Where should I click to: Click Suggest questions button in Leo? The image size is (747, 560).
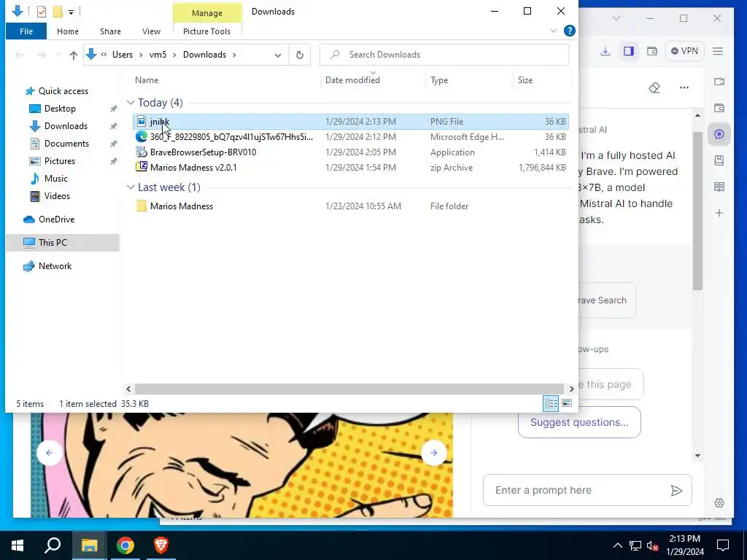tap(579, 422)
